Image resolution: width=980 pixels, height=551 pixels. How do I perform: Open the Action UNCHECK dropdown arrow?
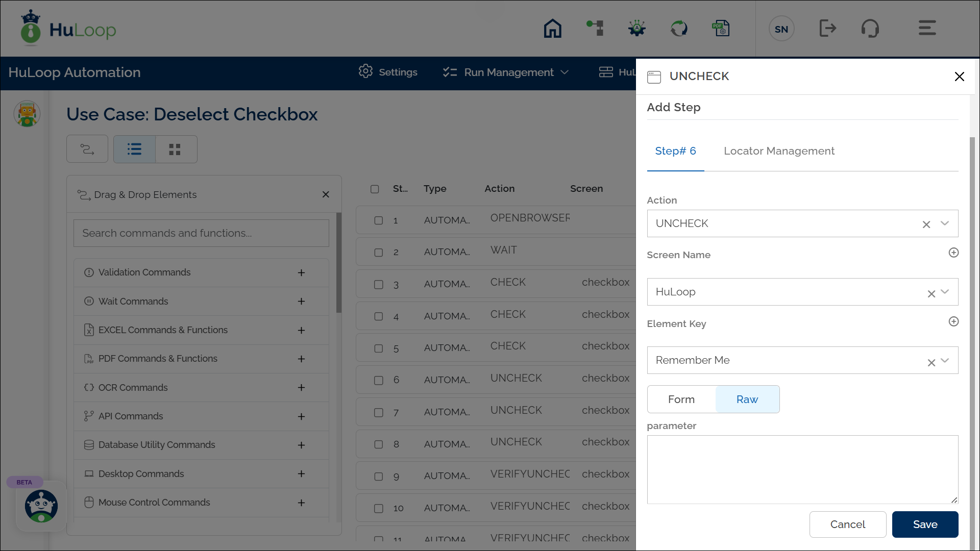pos(945,223)
